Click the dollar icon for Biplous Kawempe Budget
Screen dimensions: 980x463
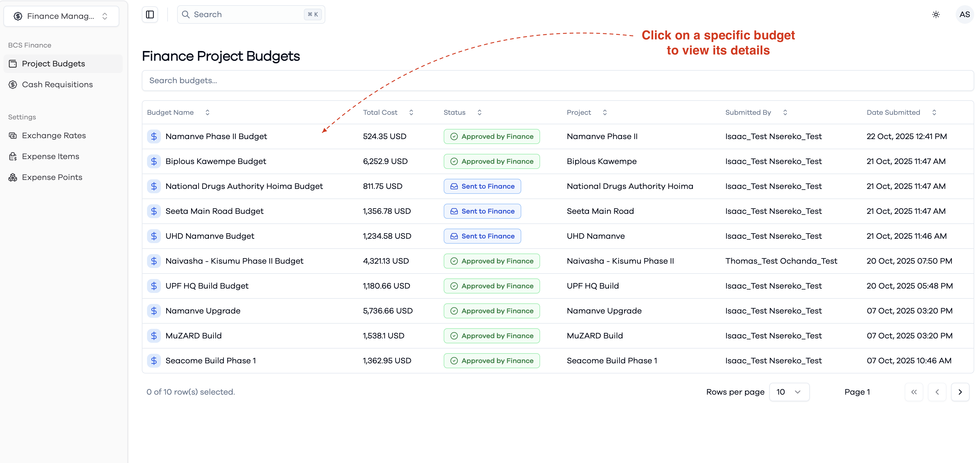click(x=154, y=161)
